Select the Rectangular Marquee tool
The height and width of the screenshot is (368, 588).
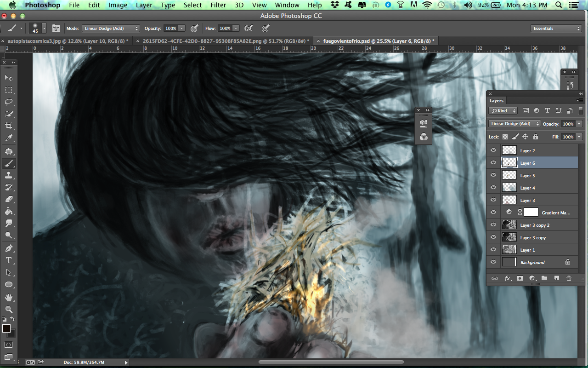pos(9,90)
